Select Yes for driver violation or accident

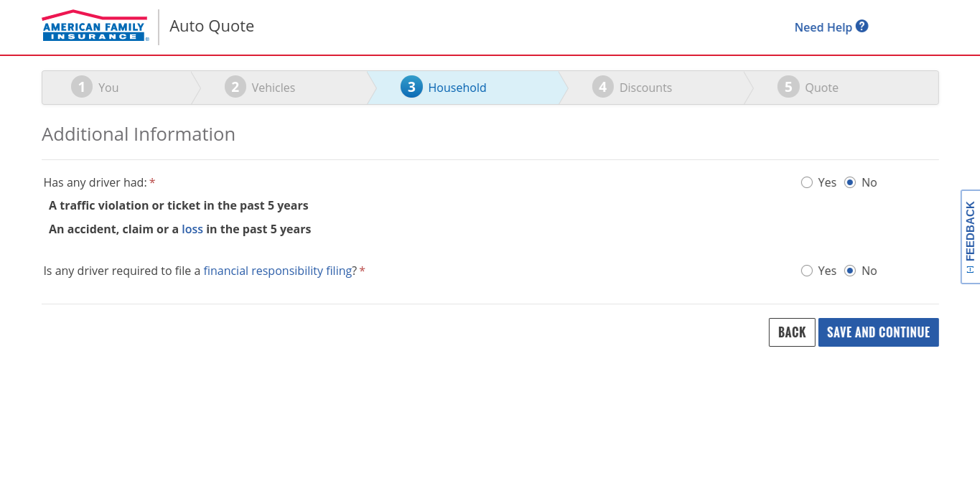807,182
